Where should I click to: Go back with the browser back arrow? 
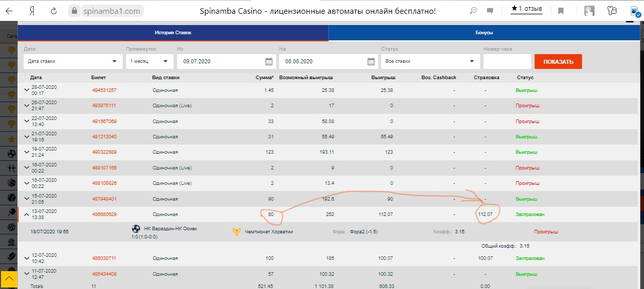point(9,11)
